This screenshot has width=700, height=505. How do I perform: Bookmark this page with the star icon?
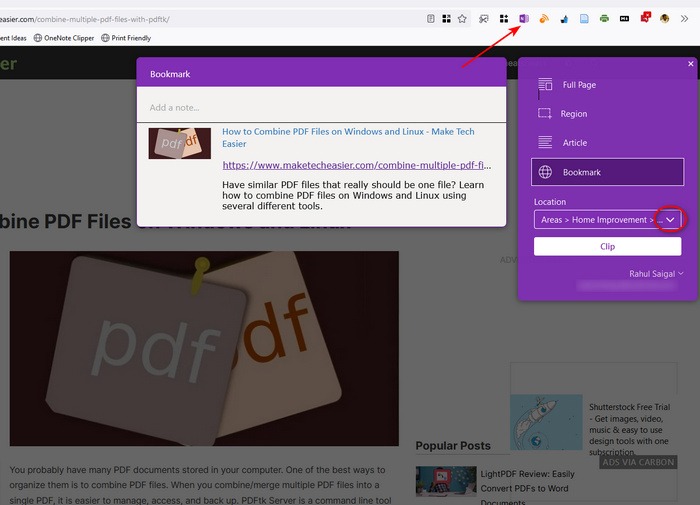pos(462,19)
